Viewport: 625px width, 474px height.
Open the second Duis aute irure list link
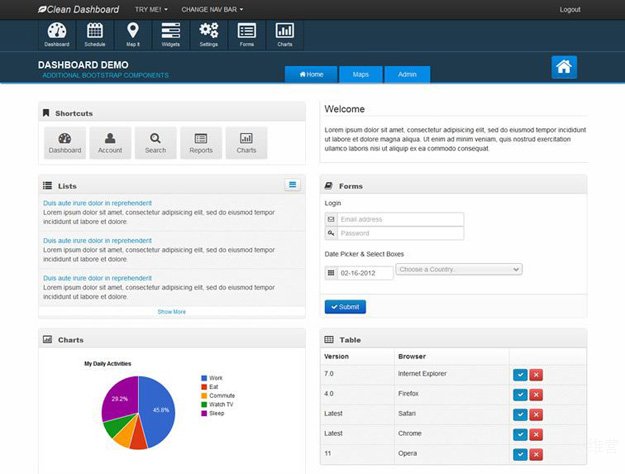(97, 241)
